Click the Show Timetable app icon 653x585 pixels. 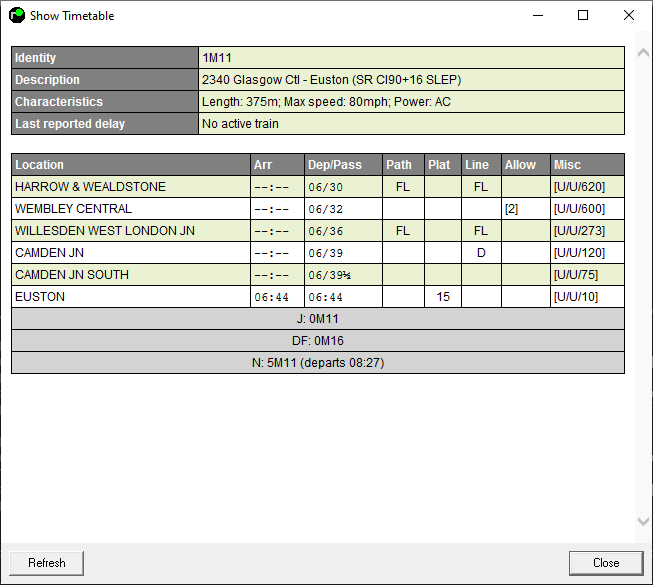(x=17, y=15)
